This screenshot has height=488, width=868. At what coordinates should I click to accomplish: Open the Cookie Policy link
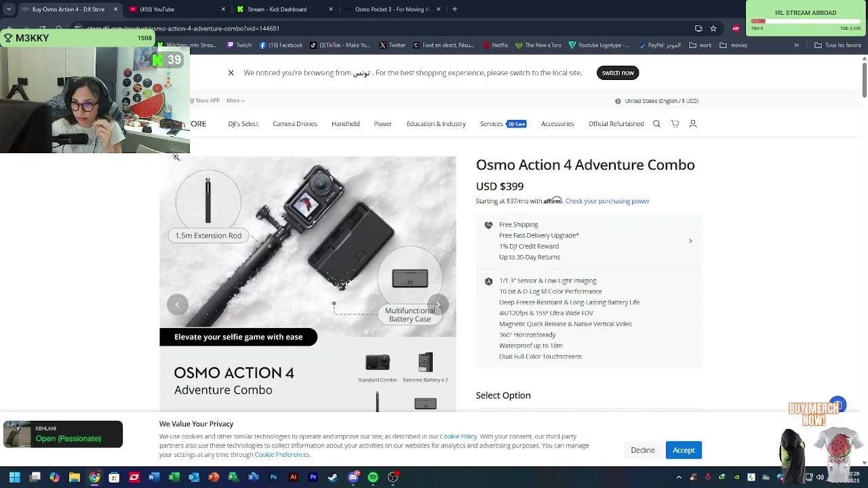[x=458, y=436]
